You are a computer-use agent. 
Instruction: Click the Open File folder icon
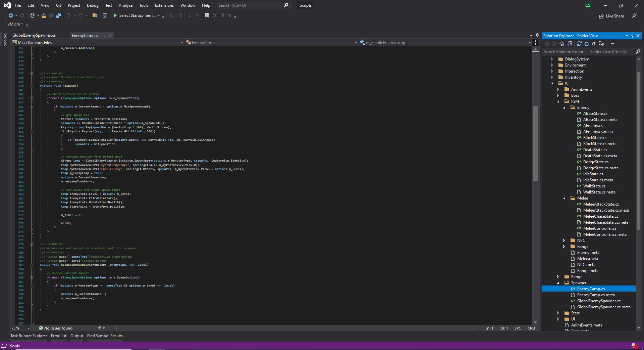(x=44, y=15)
